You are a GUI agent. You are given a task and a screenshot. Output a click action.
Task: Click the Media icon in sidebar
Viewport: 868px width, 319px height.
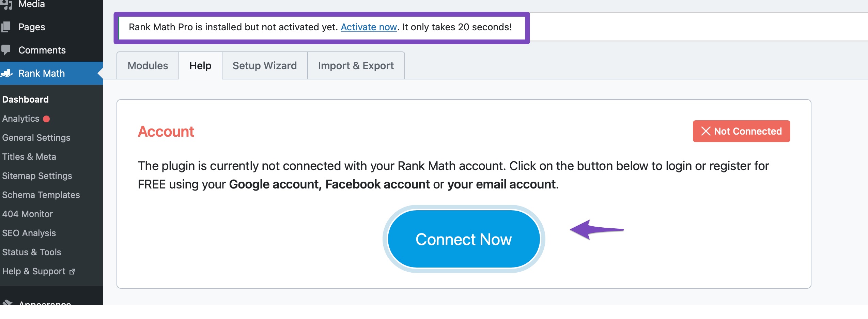coord(7,5)
